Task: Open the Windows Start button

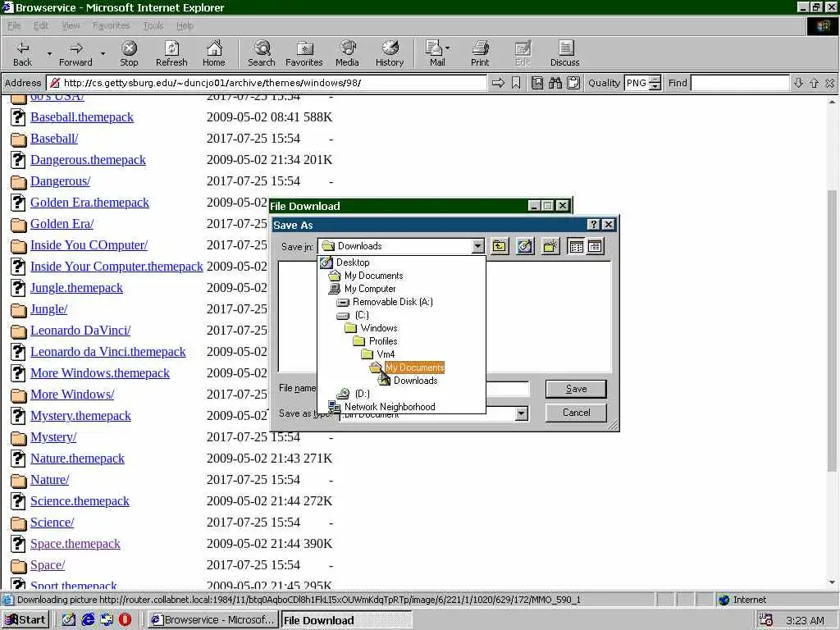Action: [x=25, y=620]
